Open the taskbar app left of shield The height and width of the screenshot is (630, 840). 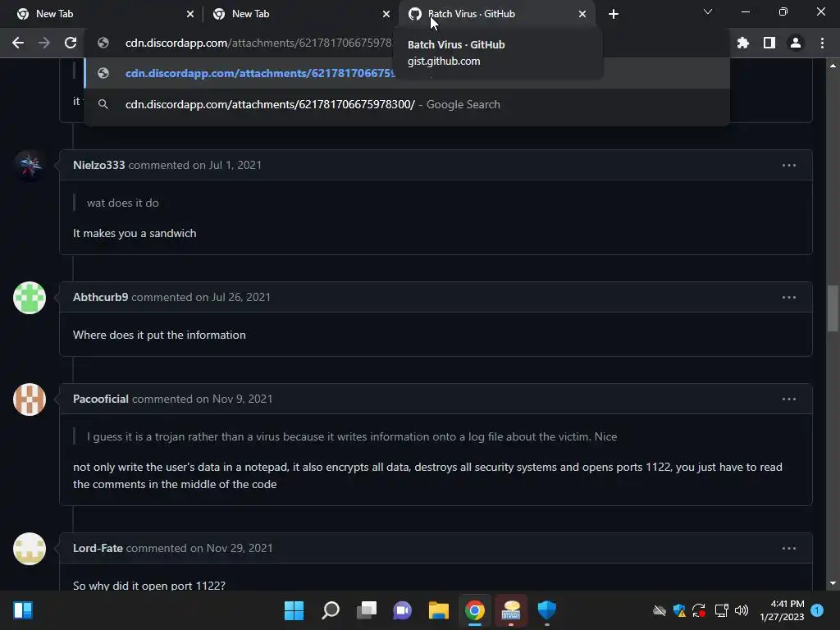[511, 610]
